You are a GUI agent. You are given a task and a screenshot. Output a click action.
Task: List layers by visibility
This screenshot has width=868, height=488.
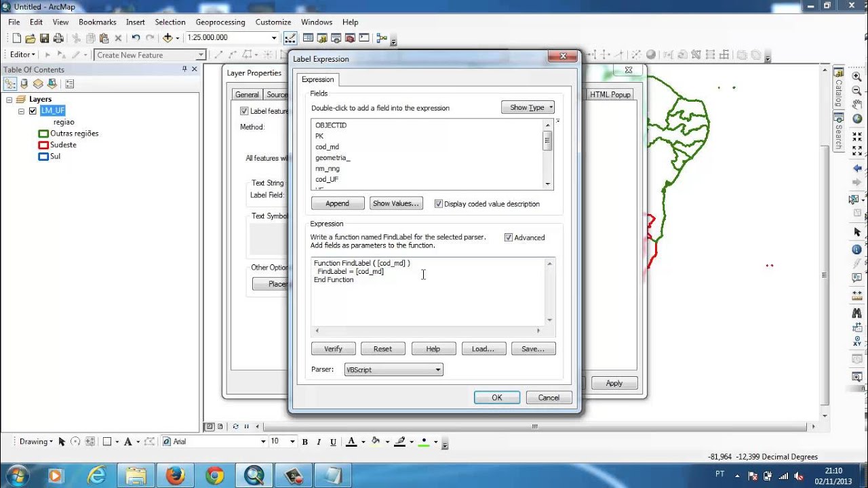pyautogui.click(x=38, y=84)
